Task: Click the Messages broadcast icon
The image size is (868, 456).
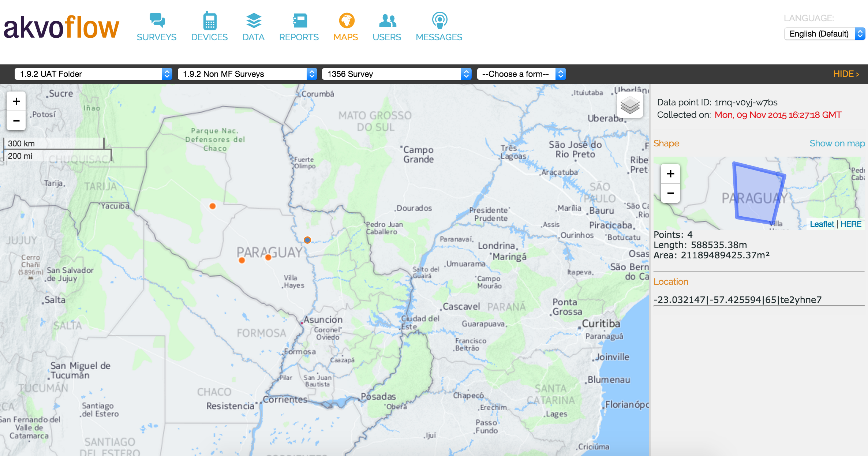Action: tap(439, 20)
